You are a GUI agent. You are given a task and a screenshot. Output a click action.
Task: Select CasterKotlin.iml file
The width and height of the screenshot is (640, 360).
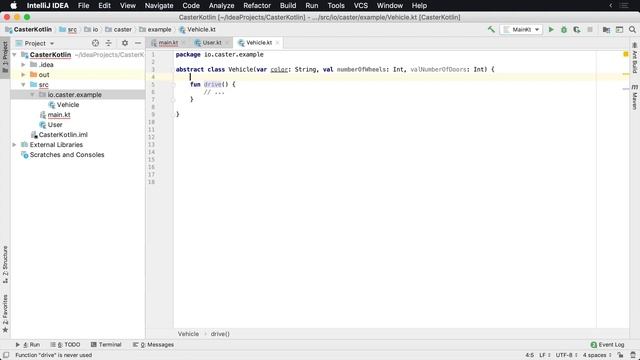tap(63, 135)
